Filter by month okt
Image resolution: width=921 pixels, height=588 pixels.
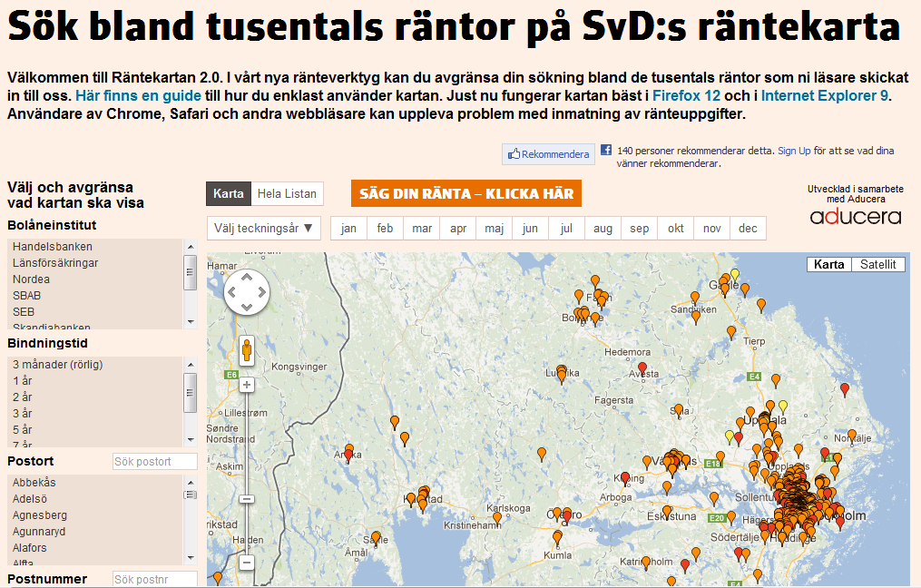[675, 229]
